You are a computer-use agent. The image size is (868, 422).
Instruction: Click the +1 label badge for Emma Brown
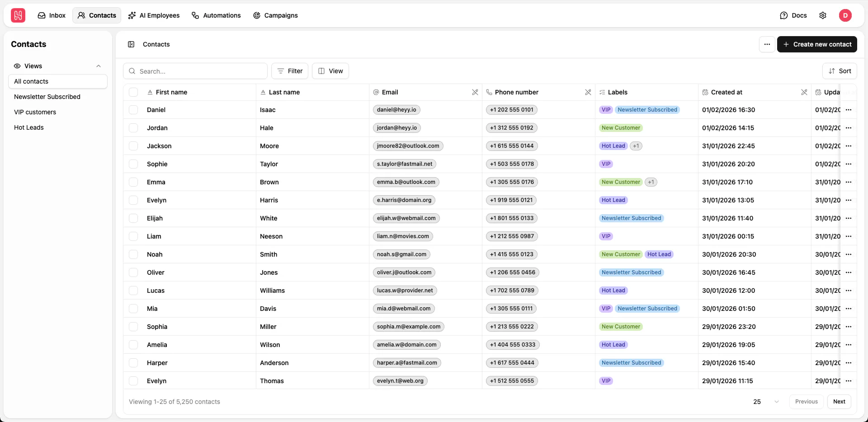[651, 182]
